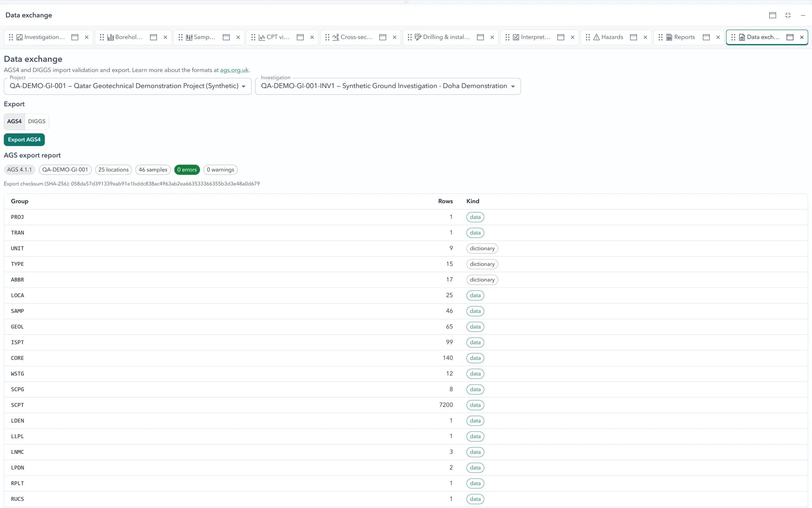Viewport: 812px width, 508px height.
Task: Close the CPT viewer tab
Action: tap(312, 37)
